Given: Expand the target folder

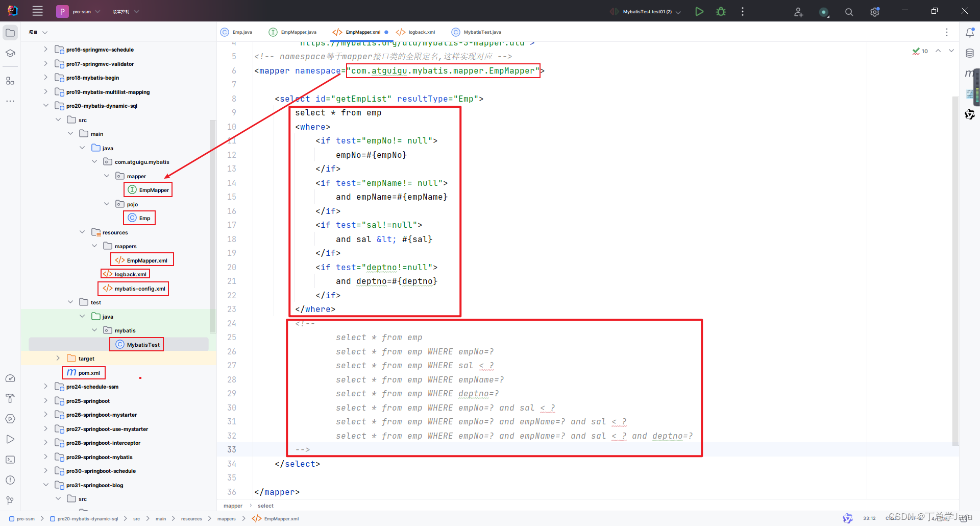Looking at the screenshot, I should click(x=58, y=358).
